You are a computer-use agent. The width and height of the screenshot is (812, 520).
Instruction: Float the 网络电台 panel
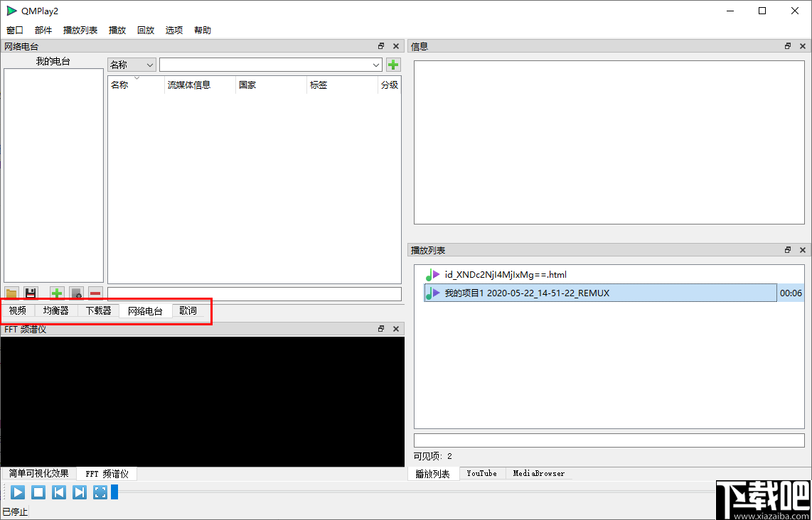point(381,46)
